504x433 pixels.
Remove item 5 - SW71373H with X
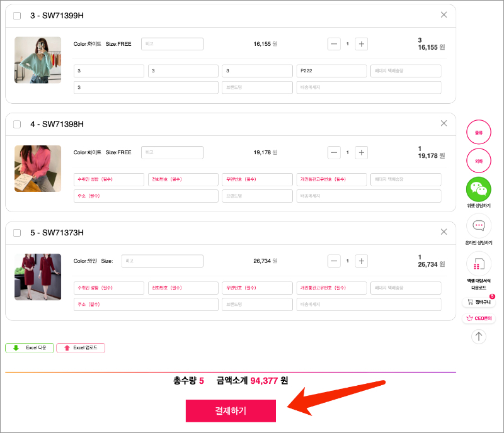[444, 232]
